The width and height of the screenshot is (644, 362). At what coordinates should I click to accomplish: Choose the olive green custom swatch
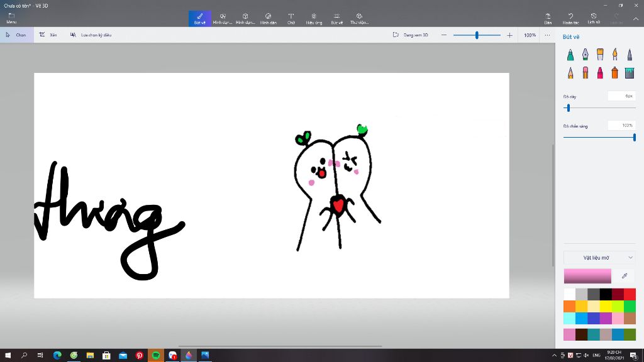pyautogui.click(x=630, y=334)
